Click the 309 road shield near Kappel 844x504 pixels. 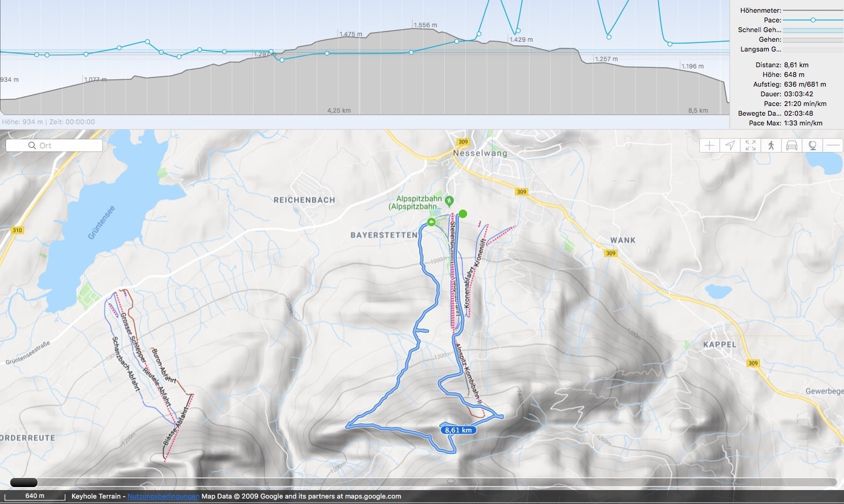click(x=753, y=363)
